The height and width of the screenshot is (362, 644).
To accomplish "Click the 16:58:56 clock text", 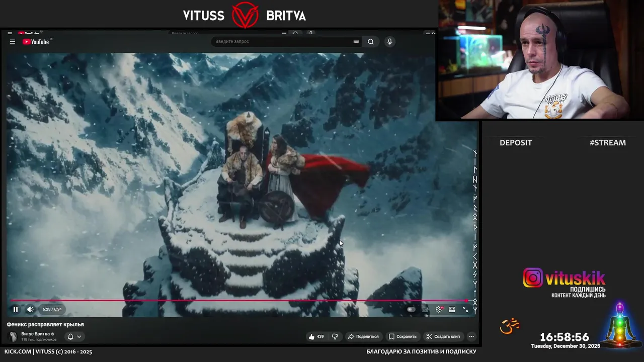I will [x=565, y=337].
